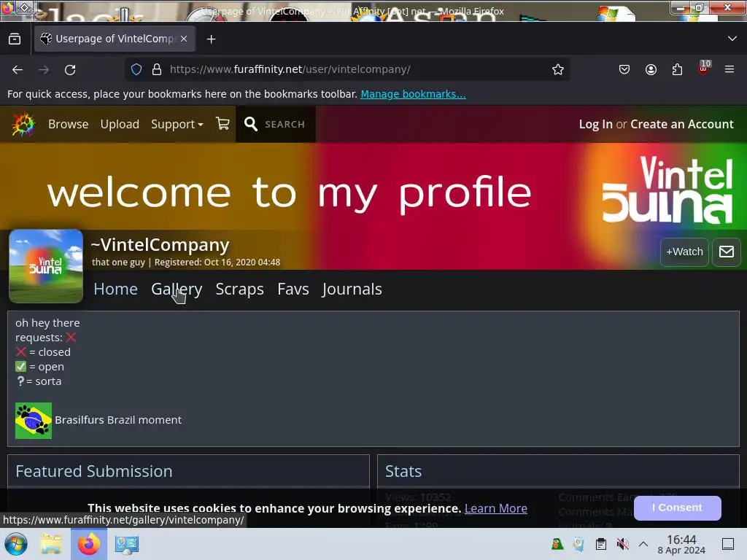Screen dimensions: 747x560
Task: Bookmark this page with the star
Action: tap(558, 69)
